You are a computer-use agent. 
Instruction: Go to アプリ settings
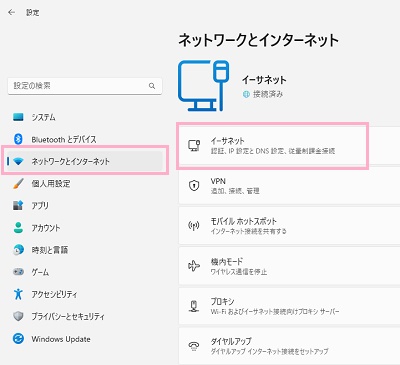[85, 205]
